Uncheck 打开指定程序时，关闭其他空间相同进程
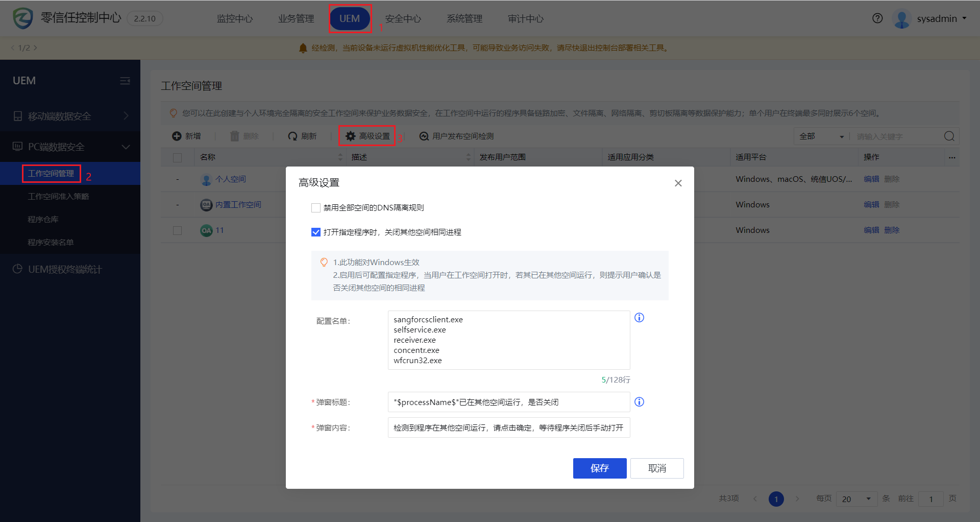Screen dimensions: 980x522 click(316, 232)
